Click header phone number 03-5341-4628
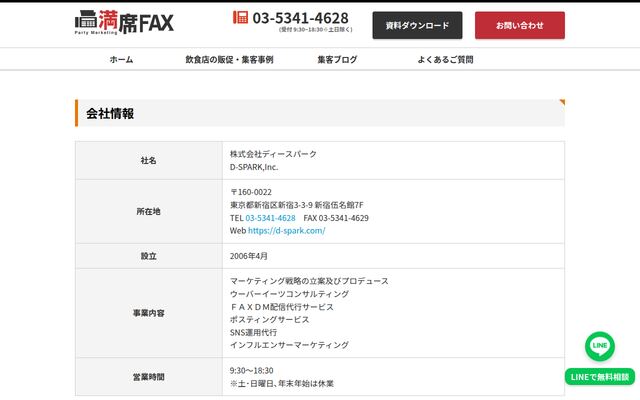The height and width of the screenshot is (400, 640). point(300,18)
